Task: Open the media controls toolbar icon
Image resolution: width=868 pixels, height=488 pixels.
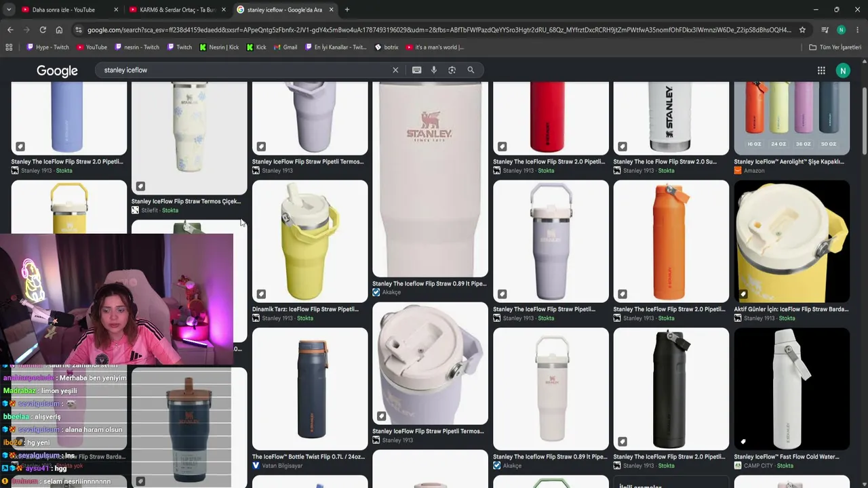Action: point(825,30)
